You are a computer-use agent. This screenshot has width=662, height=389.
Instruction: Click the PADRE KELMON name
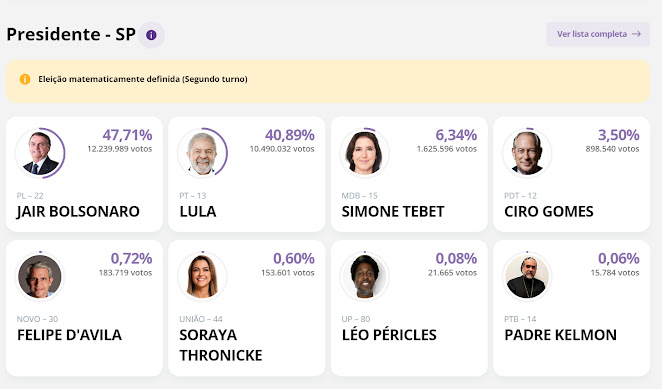pos(560,335)
